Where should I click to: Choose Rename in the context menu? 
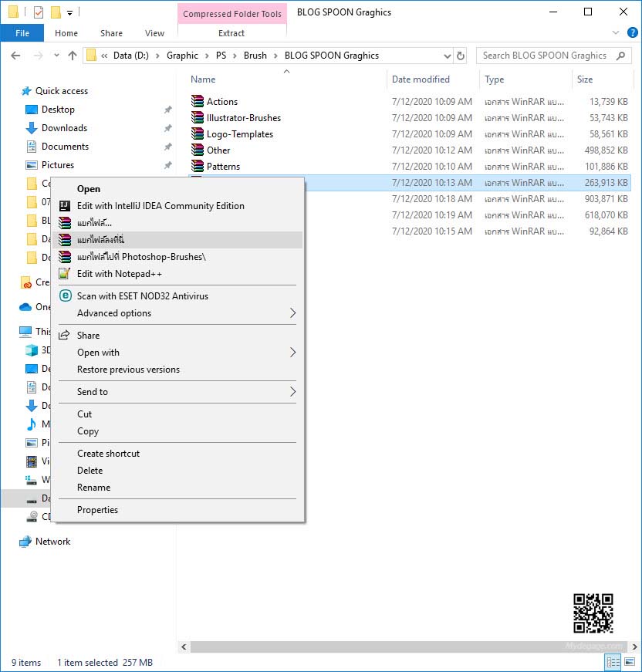[x=177, y=488]
